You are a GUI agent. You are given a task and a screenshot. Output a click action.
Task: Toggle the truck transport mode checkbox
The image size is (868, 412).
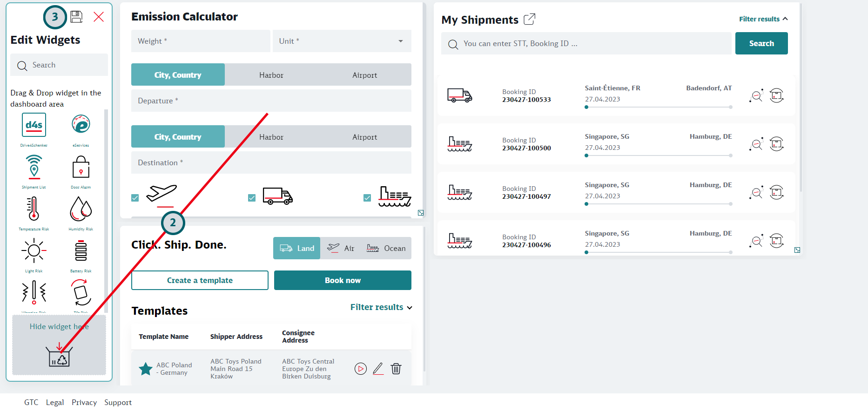252,198
